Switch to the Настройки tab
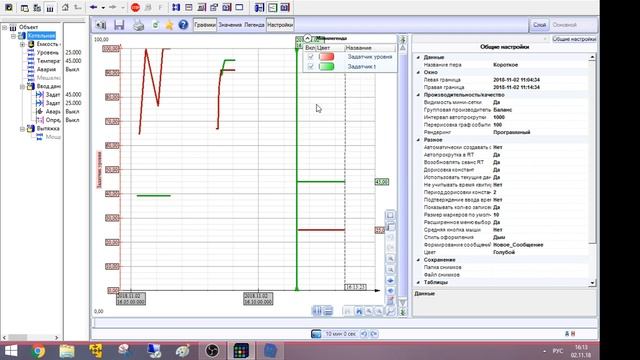Screen dimensions: 640x360 tap(280, 25)
